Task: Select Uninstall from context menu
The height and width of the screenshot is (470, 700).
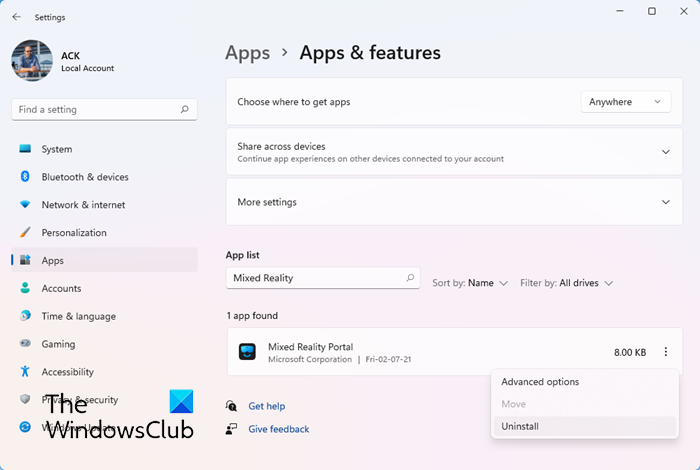Action: [585, 426]
